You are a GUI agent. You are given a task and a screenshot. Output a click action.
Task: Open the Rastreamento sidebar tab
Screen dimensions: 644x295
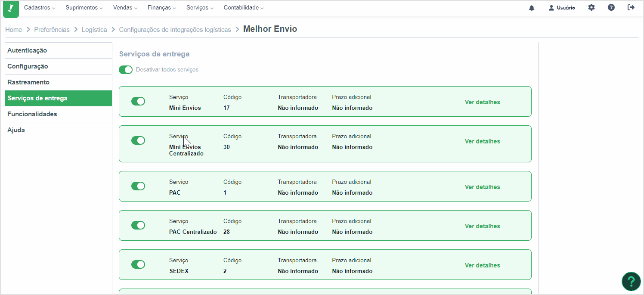tap(59, 82)
